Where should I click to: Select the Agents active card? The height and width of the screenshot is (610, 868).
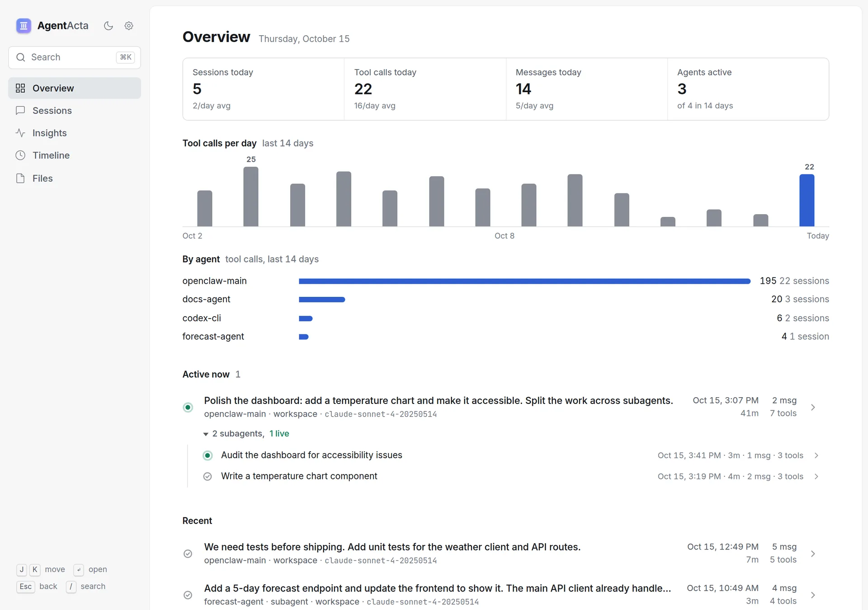[x=748, y=89]
